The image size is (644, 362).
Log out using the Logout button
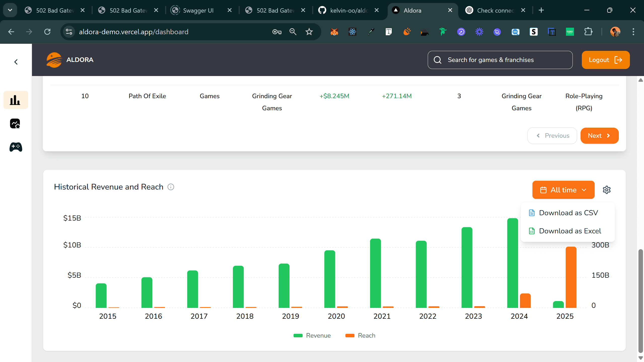pos(605,60)
